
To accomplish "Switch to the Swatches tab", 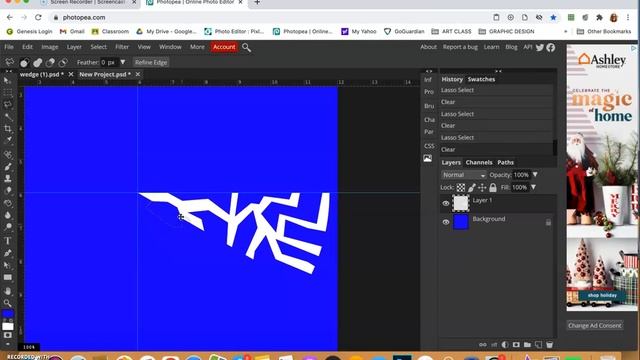I will (481, 79).
